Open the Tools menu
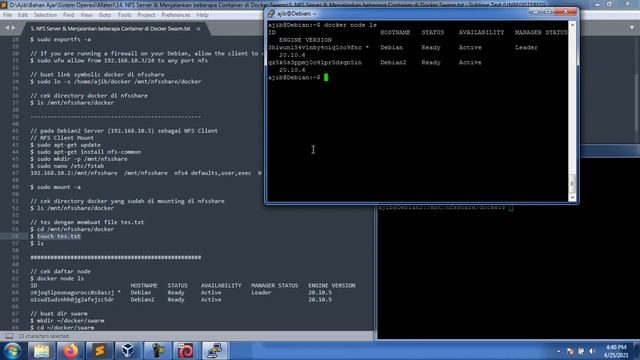 point(124,15)
